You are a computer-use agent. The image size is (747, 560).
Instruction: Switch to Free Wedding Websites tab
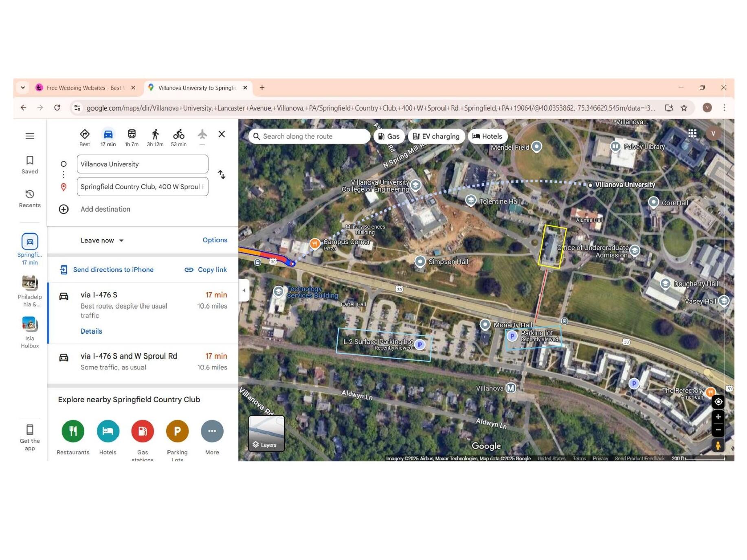click(86, 88)
